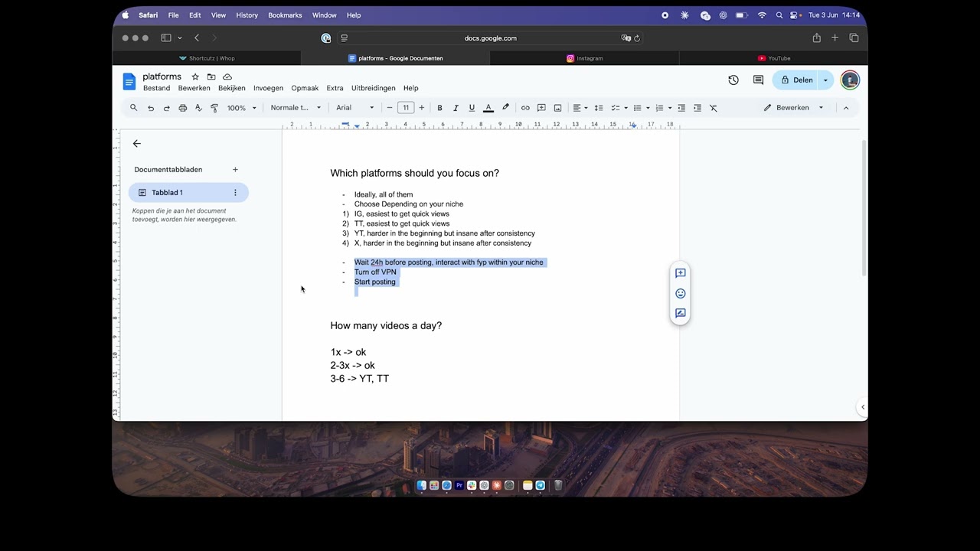Insert a link from the toolbar

click(x=525, y=108)
